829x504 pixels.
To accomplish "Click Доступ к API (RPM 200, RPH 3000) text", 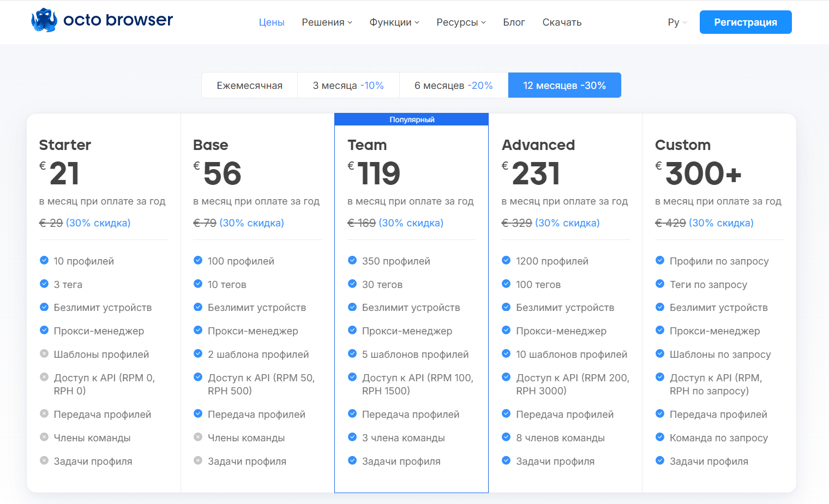I will [573, 384].
